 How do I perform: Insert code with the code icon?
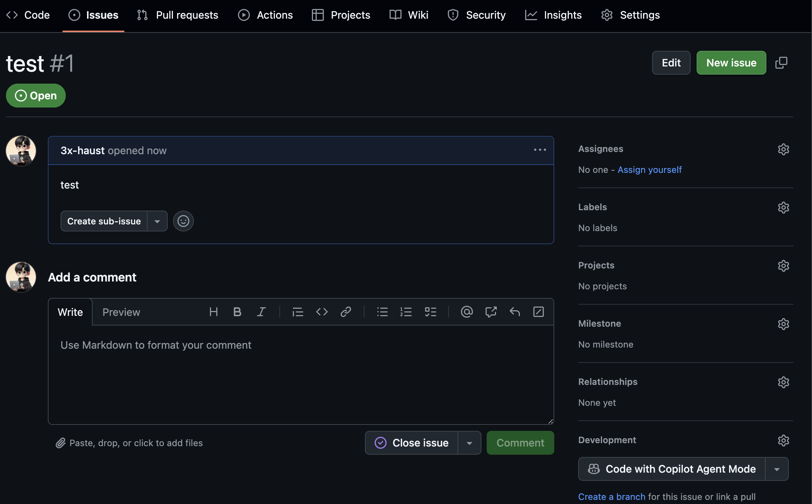point(322,312)
